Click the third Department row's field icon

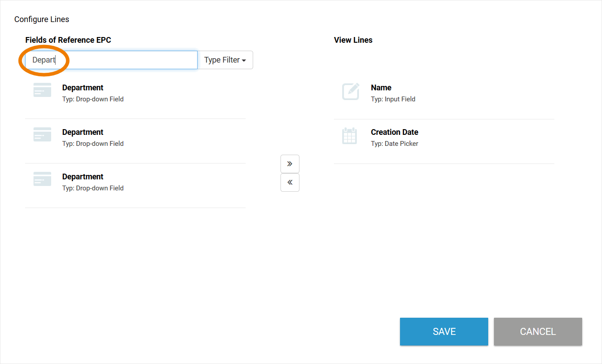click(x=42, y=179)
